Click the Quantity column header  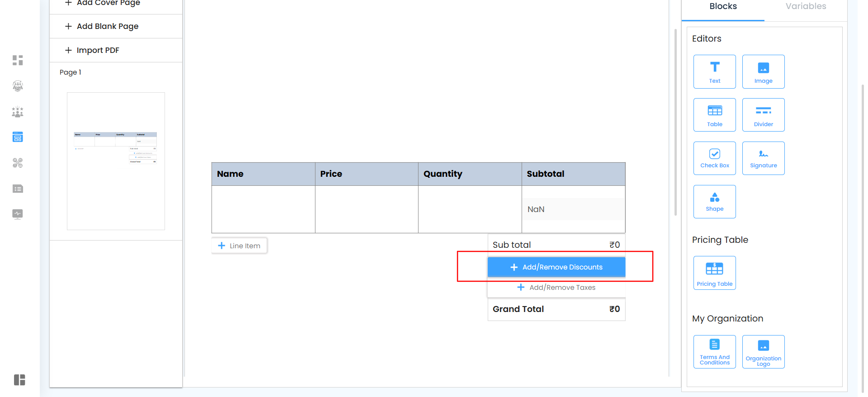coord(470,174)
